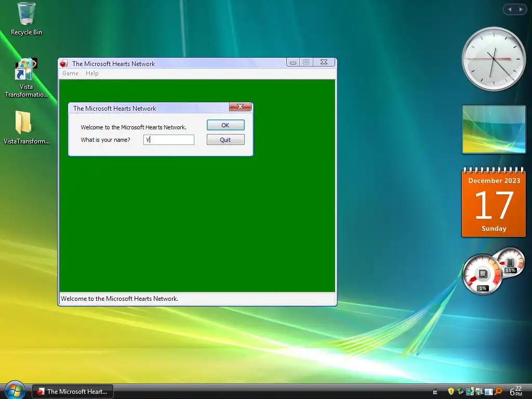Click the CPU meter gauge showing 1%
Screen dimensions: 532x399
click(482, 274)
